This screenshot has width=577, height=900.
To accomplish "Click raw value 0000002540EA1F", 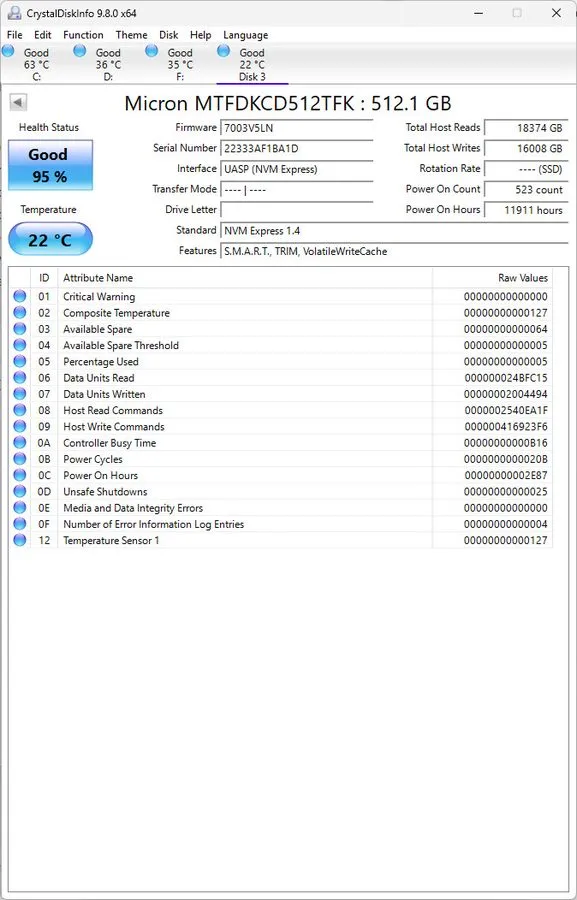I will pos(506,410).
